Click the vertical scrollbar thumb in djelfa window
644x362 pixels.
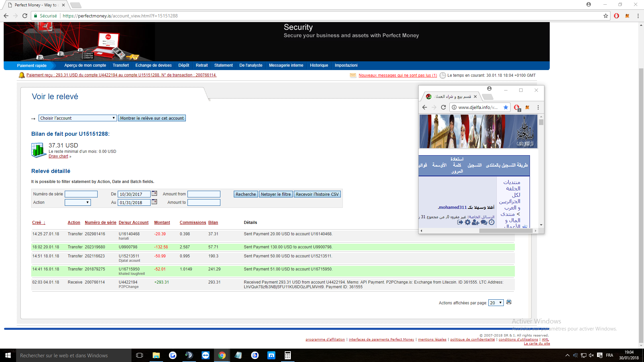click(541, 122)
